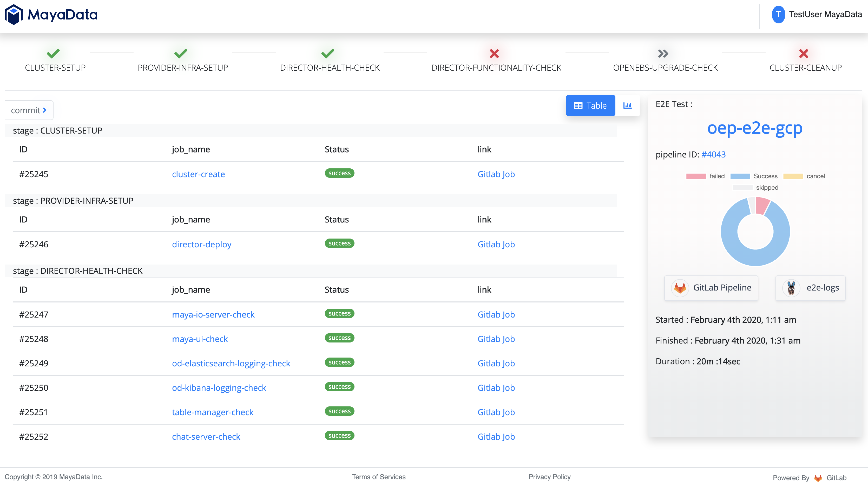Viewport: 868px width, 488px height.
Task: Click job ID #25247
Action: (34, 314)
